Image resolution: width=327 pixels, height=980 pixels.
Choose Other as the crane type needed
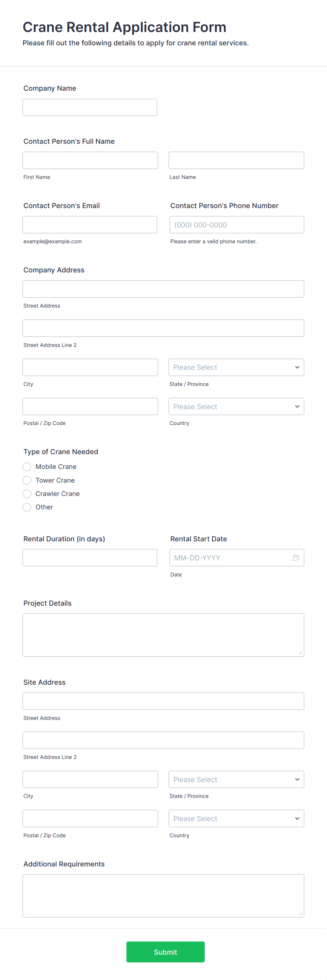(x=27, y=507)
